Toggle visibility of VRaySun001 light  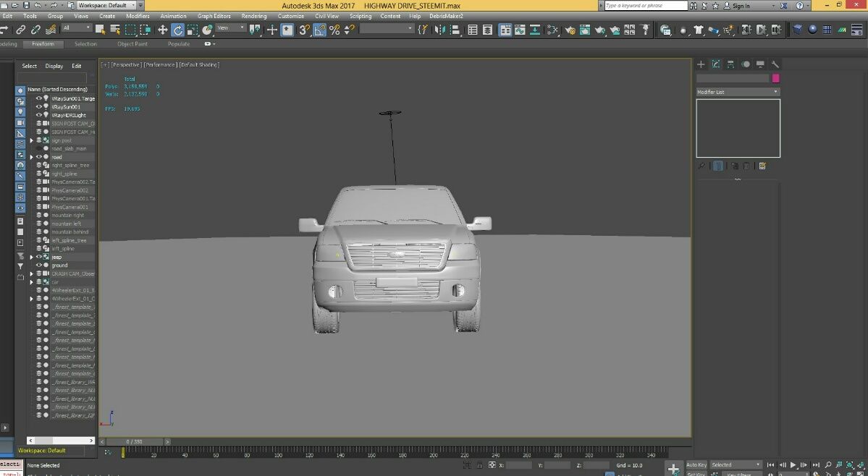tap(39, 106)
